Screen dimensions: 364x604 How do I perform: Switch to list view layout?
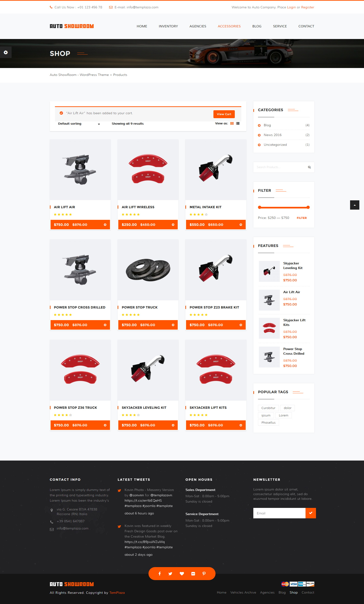pos(238,123)
